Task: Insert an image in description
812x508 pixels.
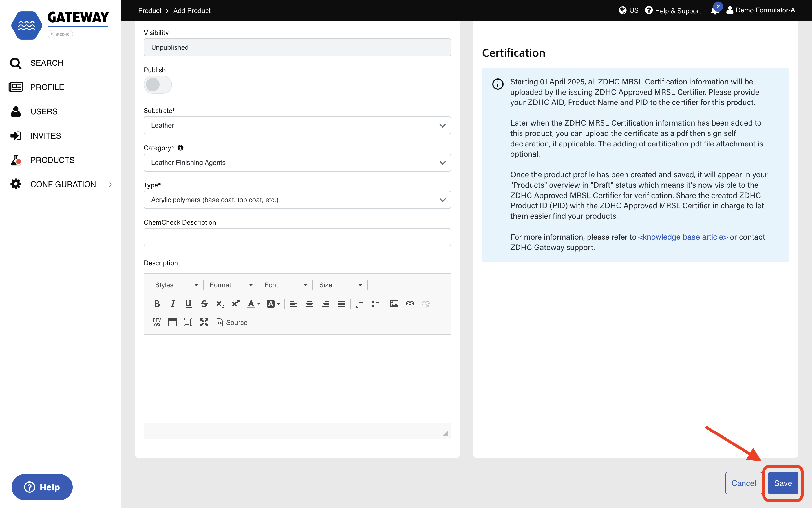Action: (394, 304)
